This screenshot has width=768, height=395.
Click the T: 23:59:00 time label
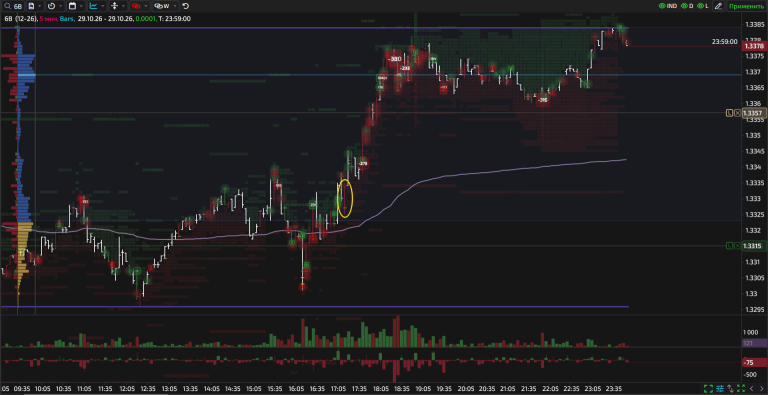click(x=174, y=19)
